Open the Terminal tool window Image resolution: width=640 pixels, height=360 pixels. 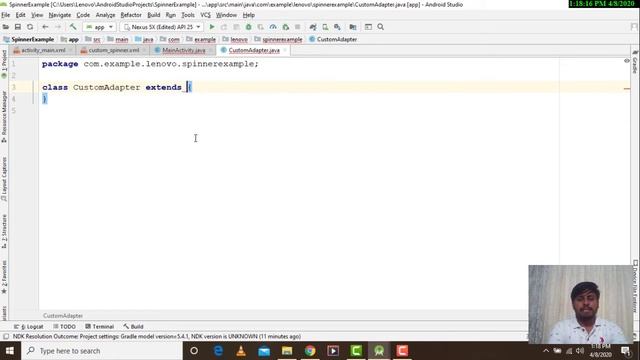tap(99, 327)
